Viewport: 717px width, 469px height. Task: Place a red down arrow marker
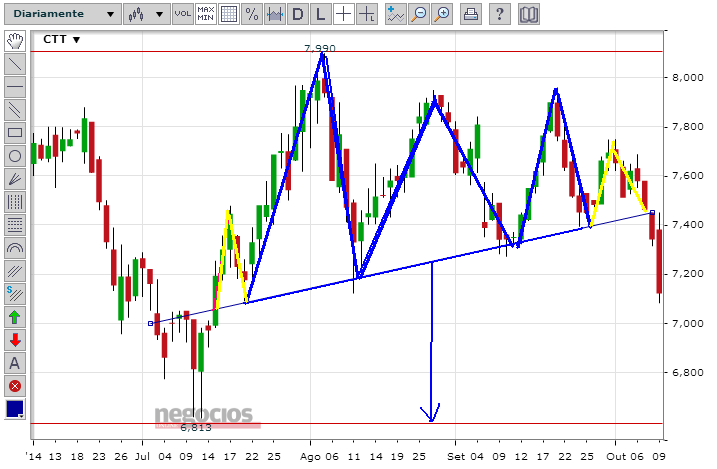click(15, 340)
